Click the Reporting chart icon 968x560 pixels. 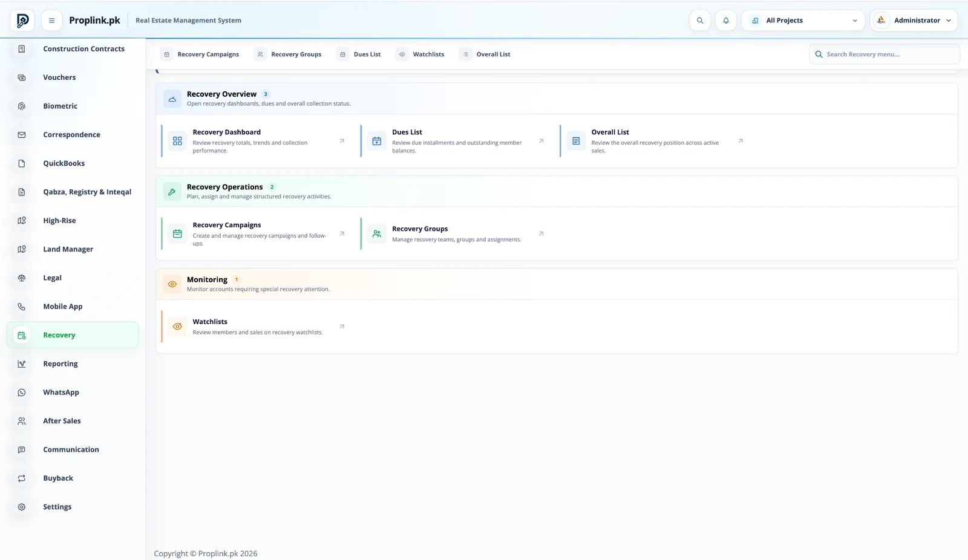pyautogui.click(x=22, y=364)
